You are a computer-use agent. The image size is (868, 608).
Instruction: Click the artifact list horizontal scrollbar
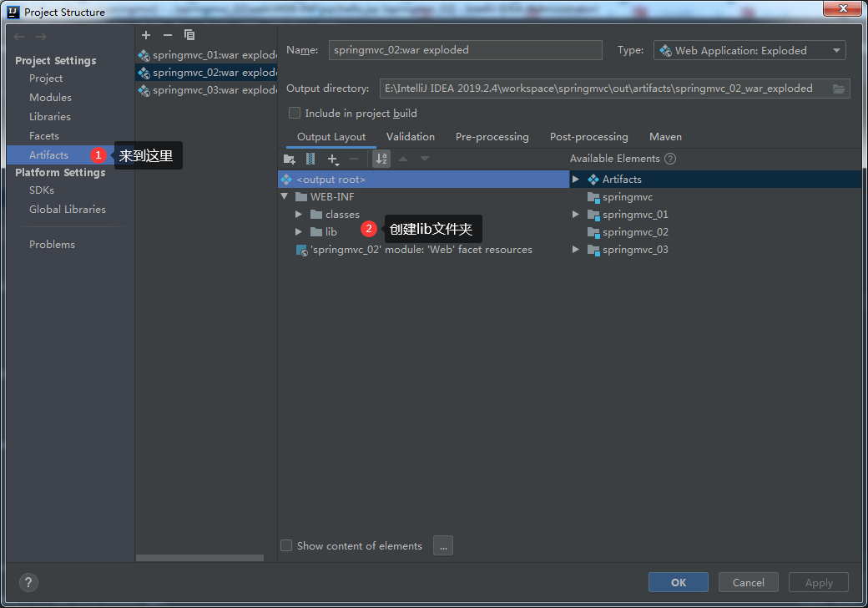[x=199, y=558]
